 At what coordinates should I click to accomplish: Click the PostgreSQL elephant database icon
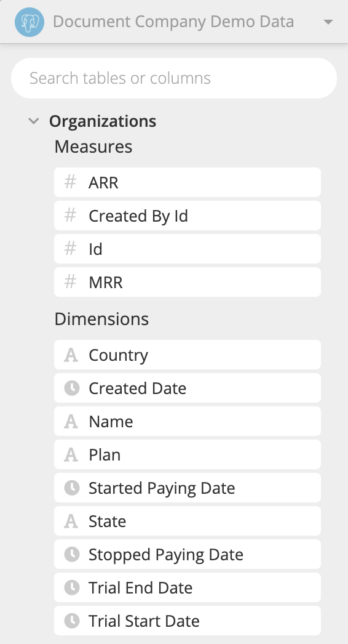pos(30,22)
